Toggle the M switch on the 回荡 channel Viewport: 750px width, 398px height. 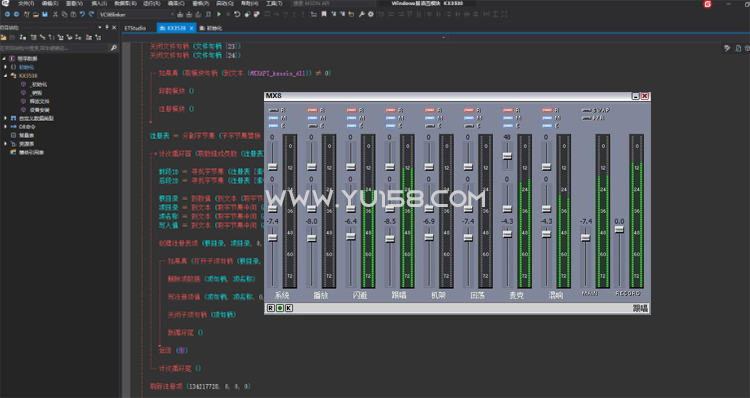(469, 118)
